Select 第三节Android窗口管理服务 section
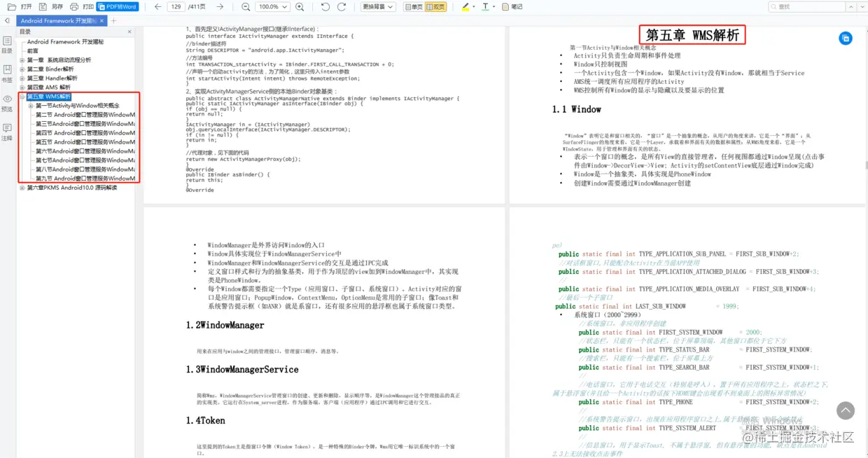Screen dimensions: 868x458 coord(85,124)
